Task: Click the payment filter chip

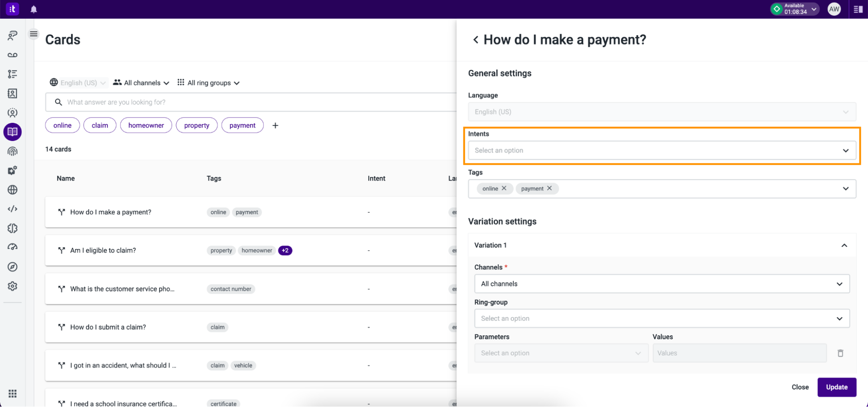Action: 242,125
